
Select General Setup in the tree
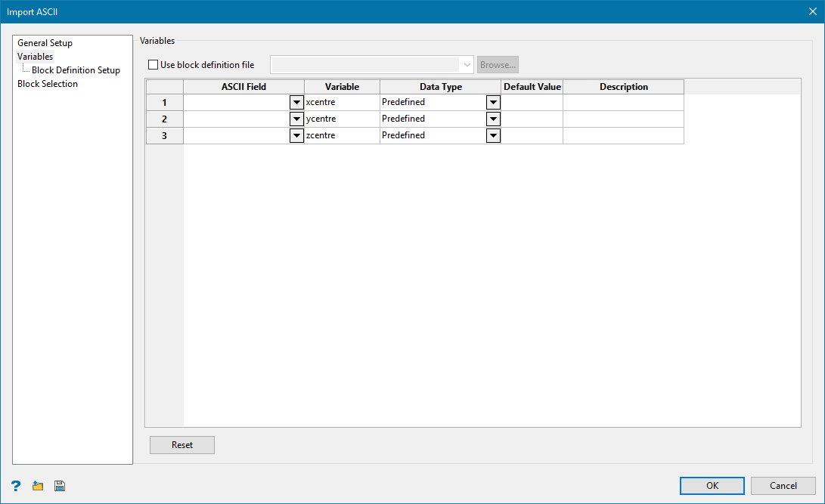(x=45, y=43)
